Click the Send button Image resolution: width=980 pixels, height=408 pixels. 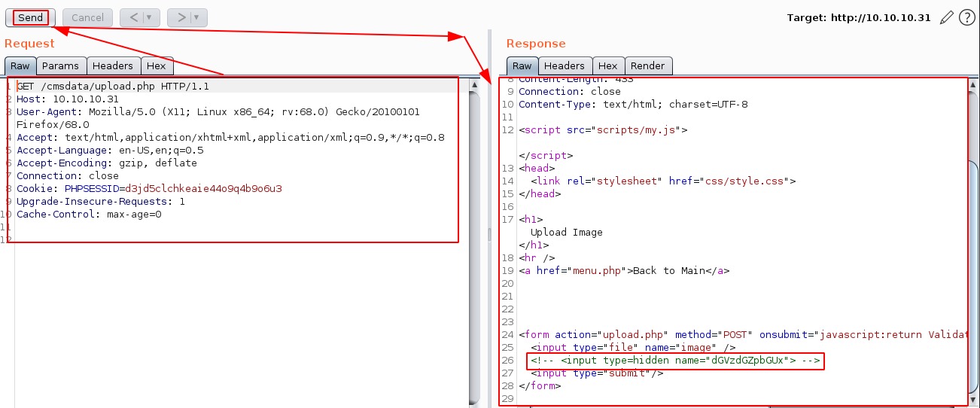click(x=30, y=17)
